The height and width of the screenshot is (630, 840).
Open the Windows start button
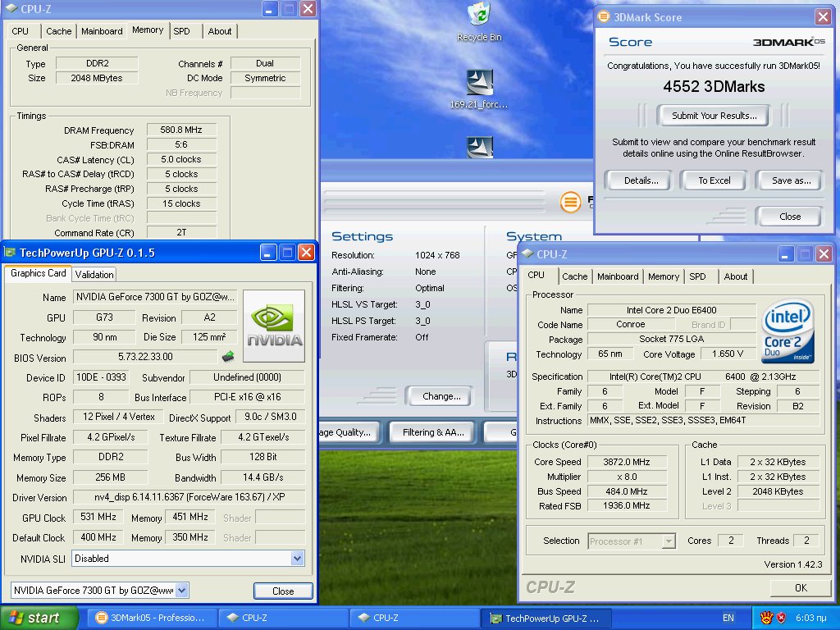click(39, 618)
